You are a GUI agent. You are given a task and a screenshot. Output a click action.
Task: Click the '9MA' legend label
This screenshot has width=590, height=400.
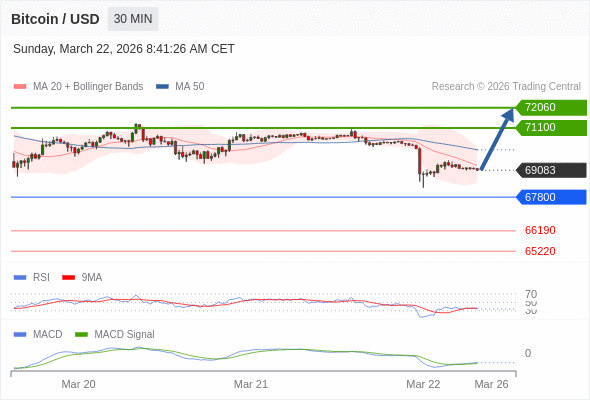pos(92,278)
